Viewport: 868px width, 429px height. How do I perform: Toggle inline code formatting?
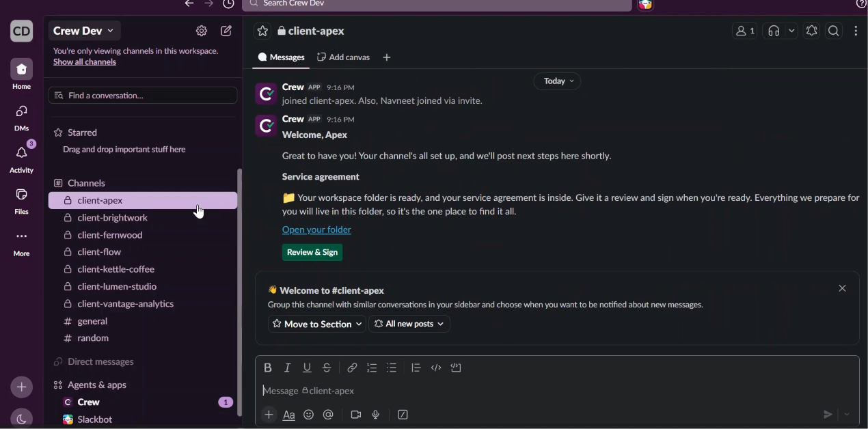point(436,368)
